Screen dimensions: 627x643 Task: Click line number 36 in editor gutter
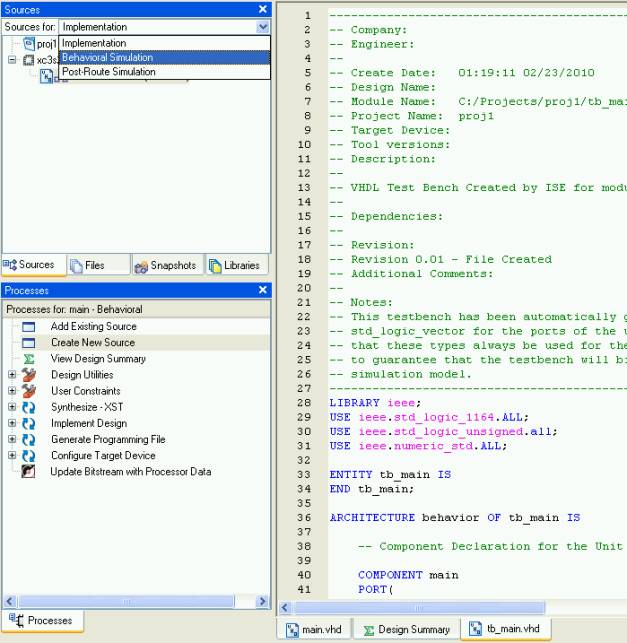pos(304,518)
